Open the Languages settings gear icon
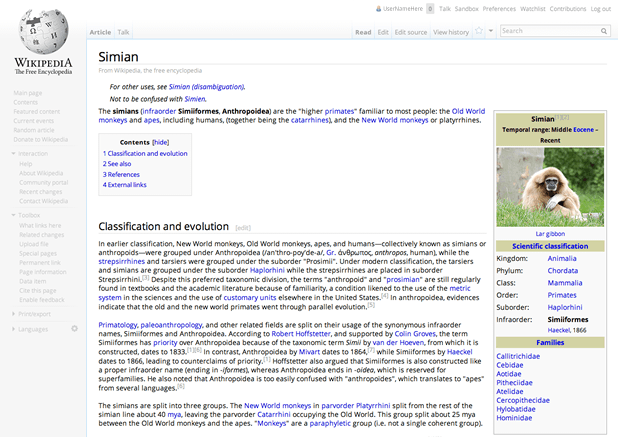The image size is (618, 437). [74, 329]
